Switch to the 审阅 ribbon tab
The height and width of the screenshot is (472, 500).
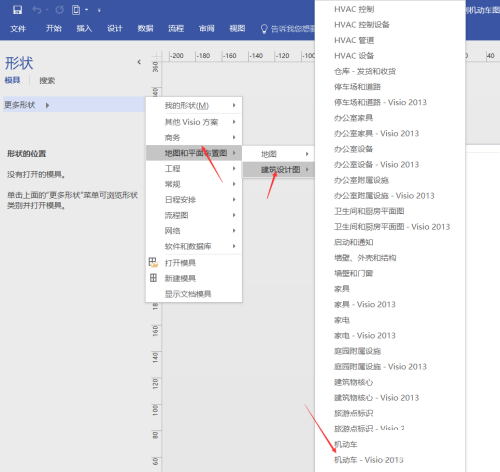[x=207, y=29]
